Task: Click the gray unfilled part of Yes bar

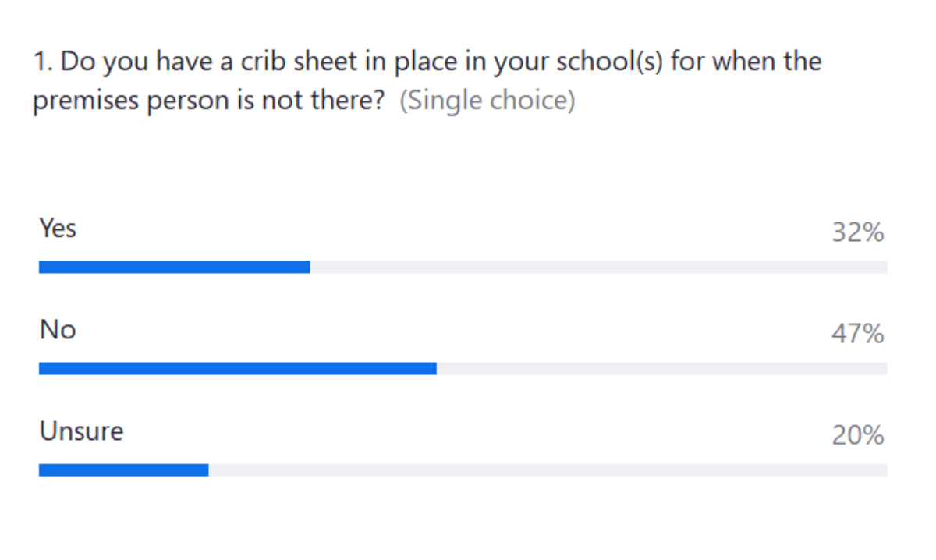Action: click(x=598, y=268)
